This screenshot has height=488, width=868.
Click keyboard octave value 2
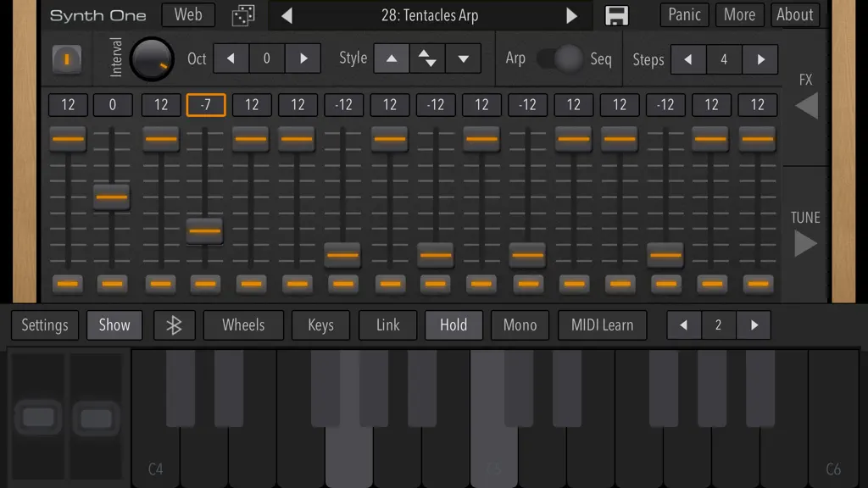tap(719, 325)
